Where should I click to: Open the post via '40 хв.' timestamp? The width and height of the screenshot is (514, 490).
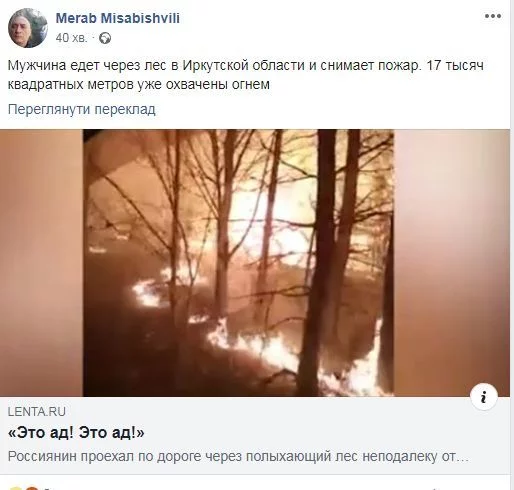(x=71, y=38)
